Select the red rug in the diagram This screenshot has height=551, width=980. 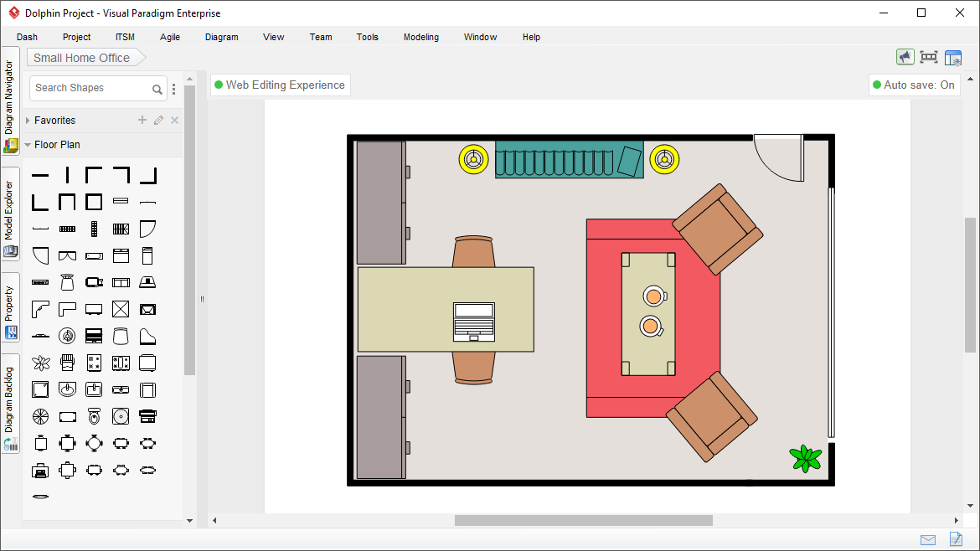(x=652, y=318)
